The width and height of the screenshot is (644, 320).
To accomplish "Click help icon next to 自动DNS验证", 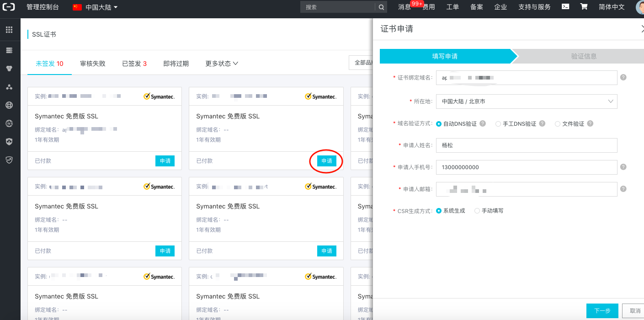I will click(x=483, y=123).
